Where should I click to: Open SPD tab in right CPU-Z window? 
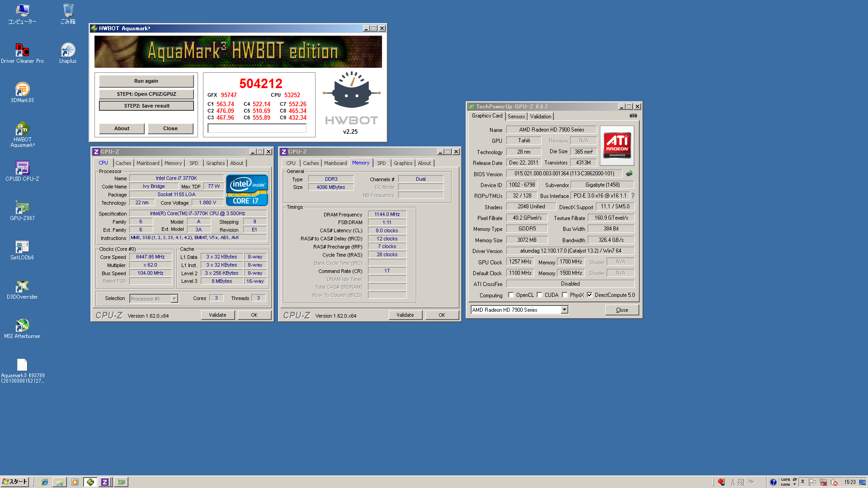(x=382, y=163)
